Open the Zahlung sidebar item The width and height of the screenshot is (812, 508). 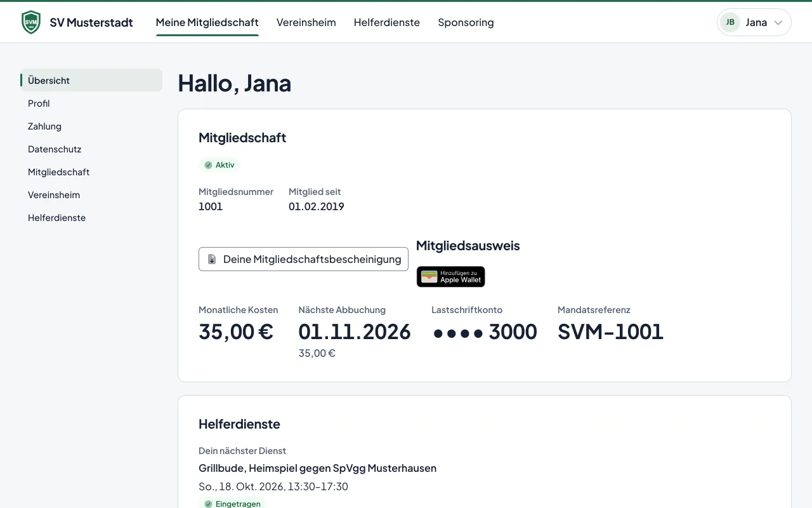point(91,126)
